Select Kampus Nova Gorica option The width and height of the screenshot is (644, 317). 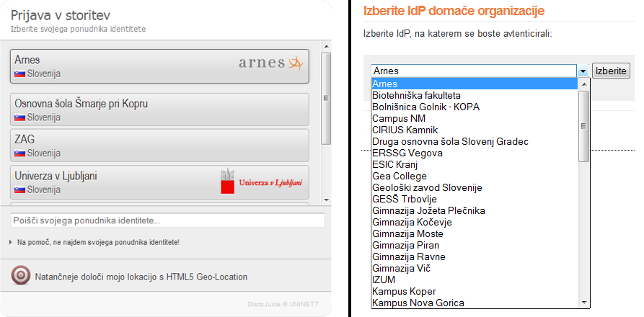pos(475,303)
